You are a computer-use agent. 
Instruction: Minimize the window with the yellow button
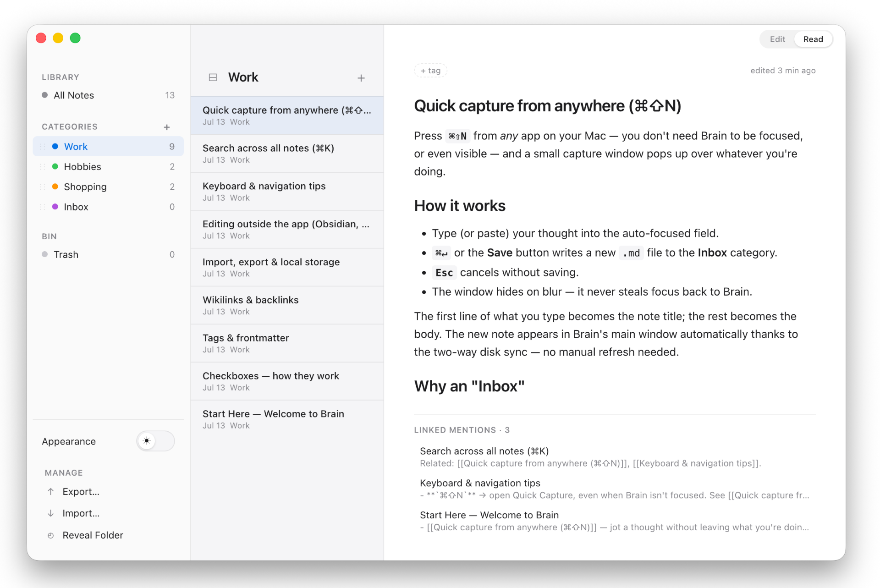58,38
